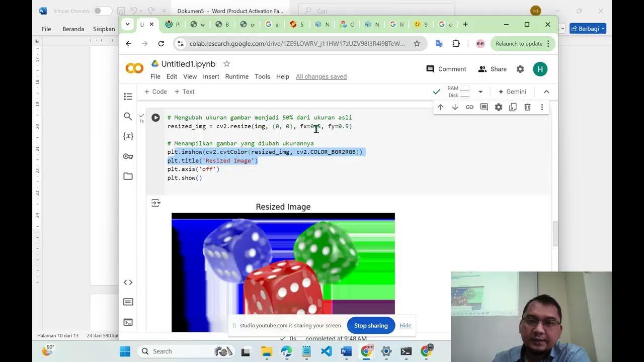Open the Code snippets panel
The image size is (644, 362).
pos(128,282)
